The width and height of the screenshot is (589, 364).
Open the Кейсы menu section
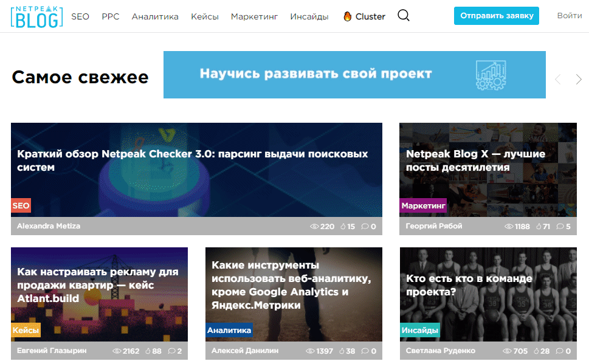tap(205, 16)
